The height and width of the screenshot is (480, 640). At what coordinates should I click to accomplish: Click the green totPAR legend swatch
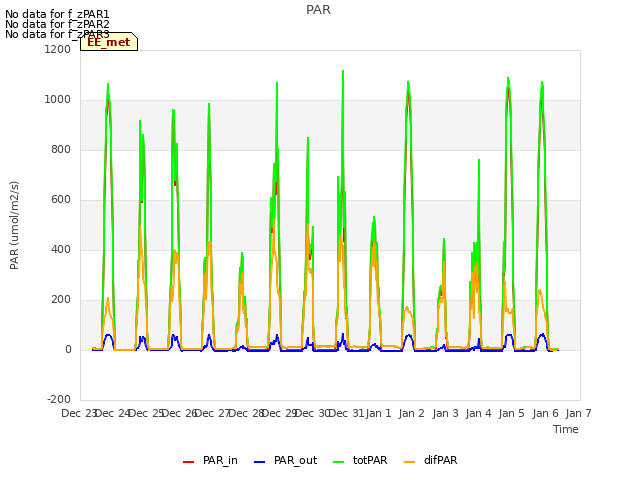point(339,462)
